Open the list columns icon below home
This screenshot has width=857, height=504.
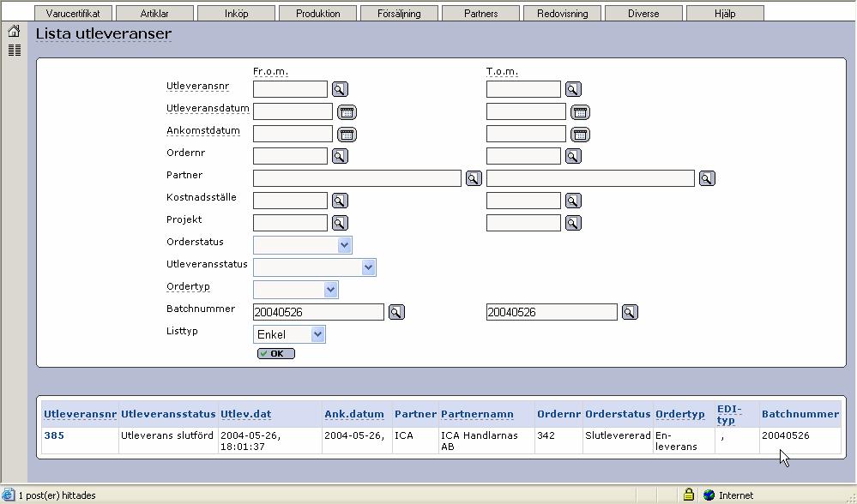pos(15,51)
